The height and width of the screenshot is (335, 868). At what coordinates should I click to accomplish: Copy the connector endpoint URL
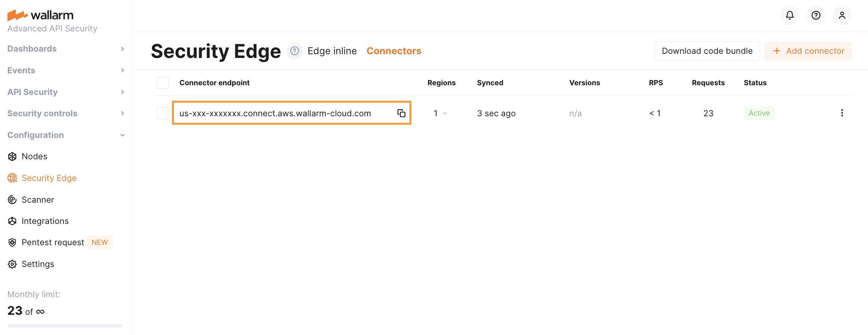coord(401,113)
